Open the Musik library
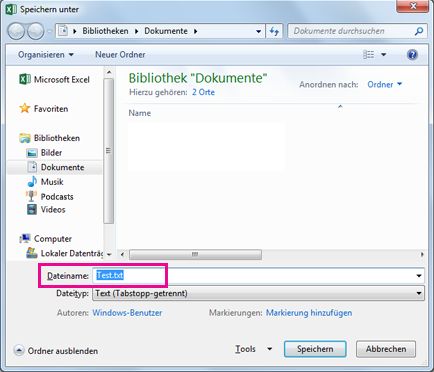This screenshot has height=372, width=434. click(45, 182)
